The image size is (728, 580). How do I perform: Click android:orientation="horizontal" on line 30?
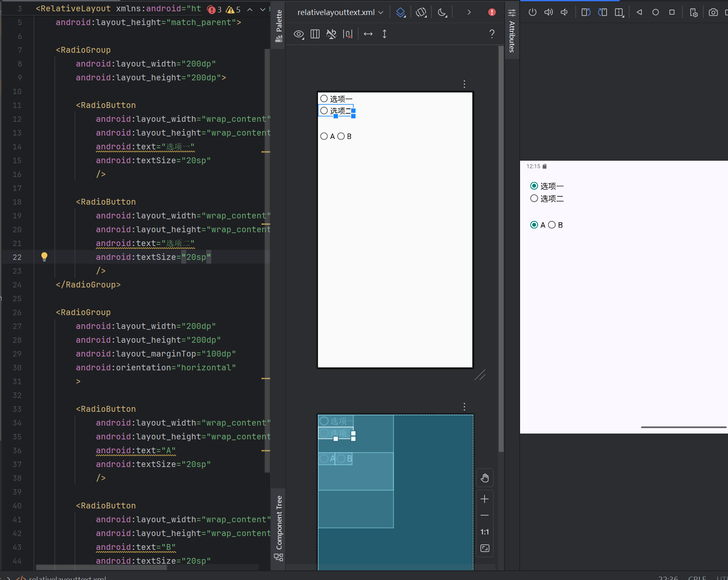pos(156,367)
